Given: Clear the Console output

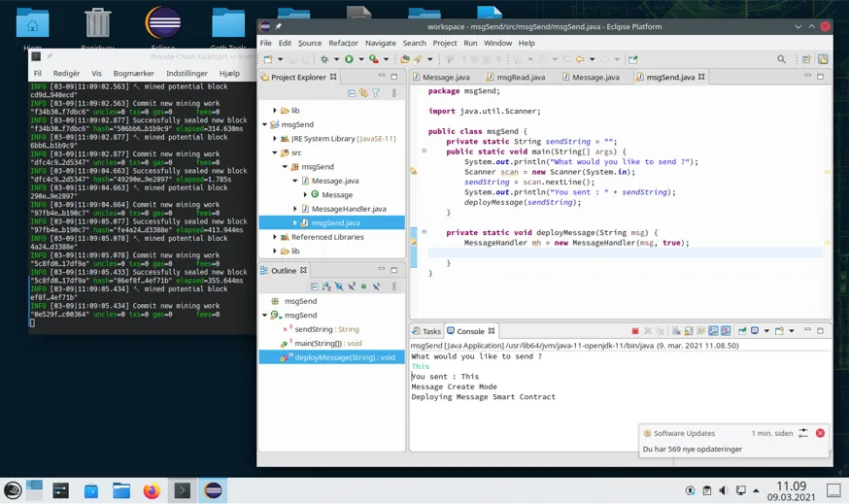Looking at the screenshot, I should 676,331.
